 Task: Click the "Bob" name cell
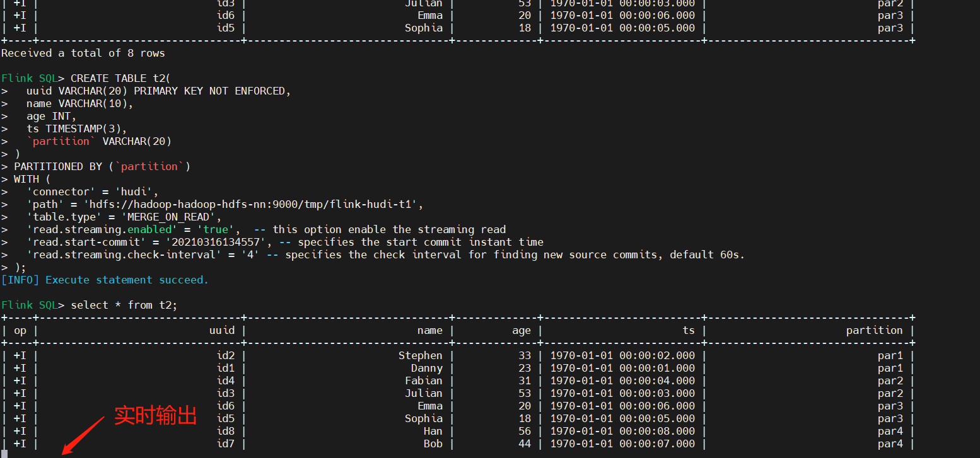coord(433,444)
